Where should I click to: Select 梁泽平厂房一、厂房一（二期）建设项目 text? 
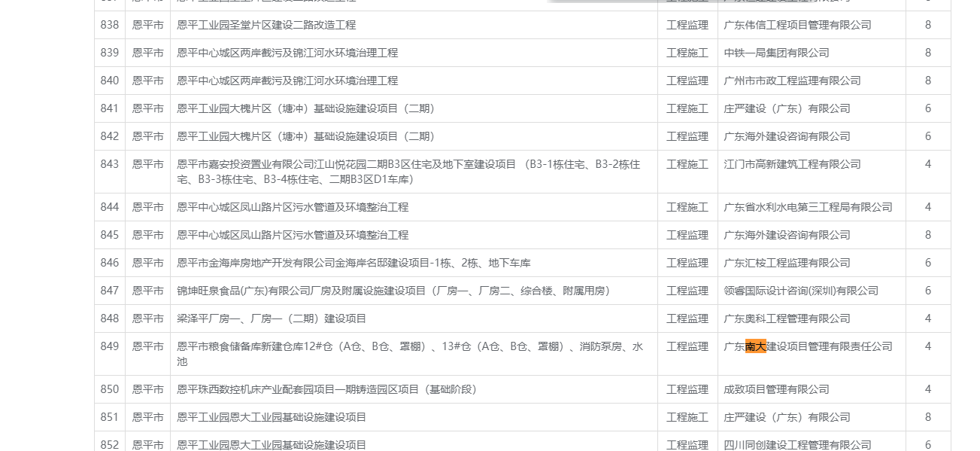click(272, 318)
